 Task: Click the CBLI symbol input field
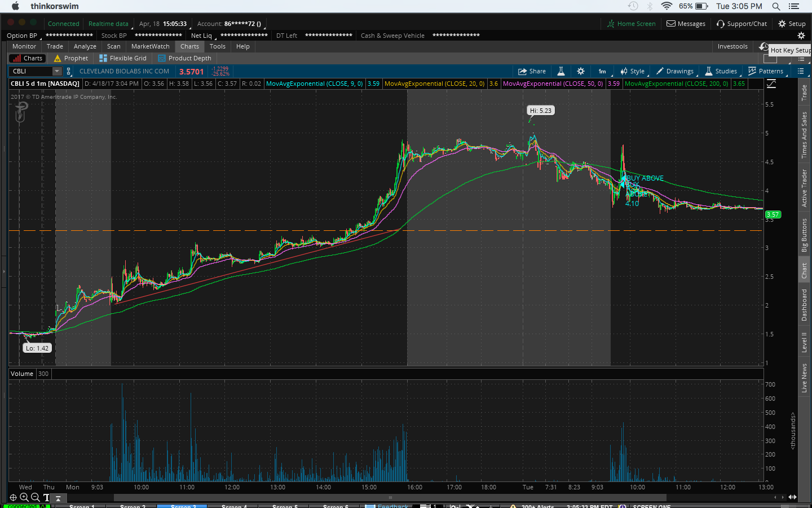tap(31, 71)
